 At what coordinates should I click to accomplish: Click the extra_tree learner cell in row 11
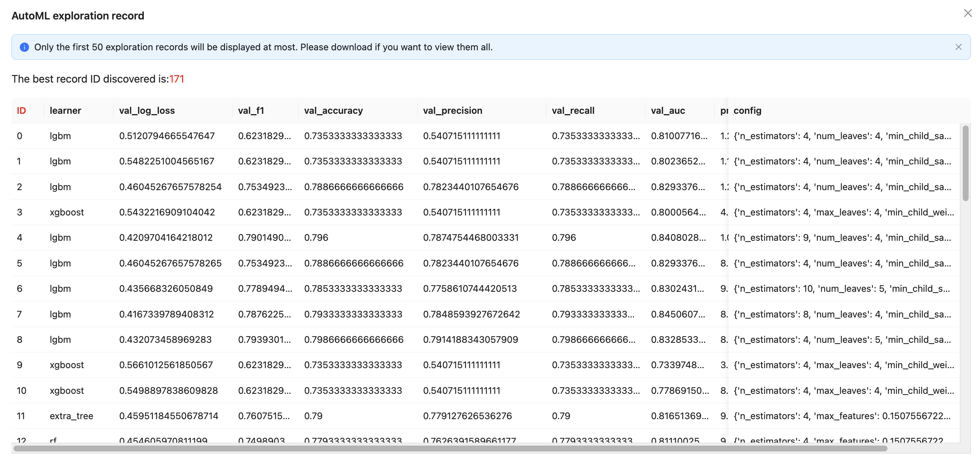click(72, 416)
